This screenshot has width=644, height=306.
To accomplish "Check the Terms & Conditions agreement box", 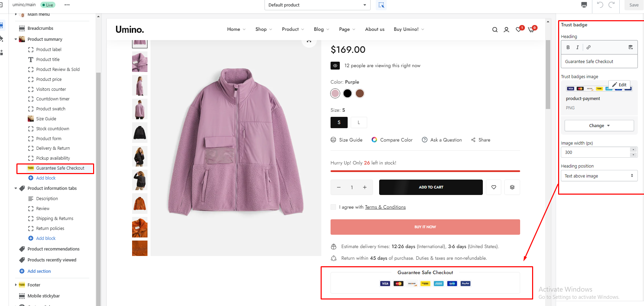I will coord(333,207).
